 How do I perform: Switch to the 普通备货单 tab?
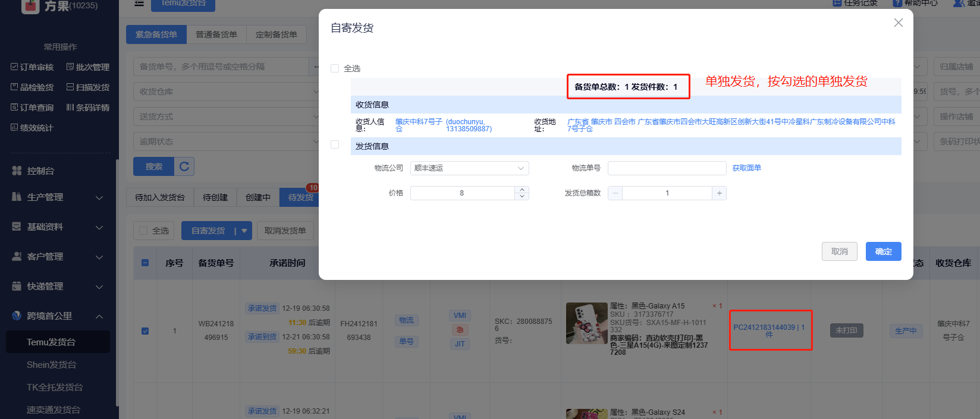click(216, 34)
